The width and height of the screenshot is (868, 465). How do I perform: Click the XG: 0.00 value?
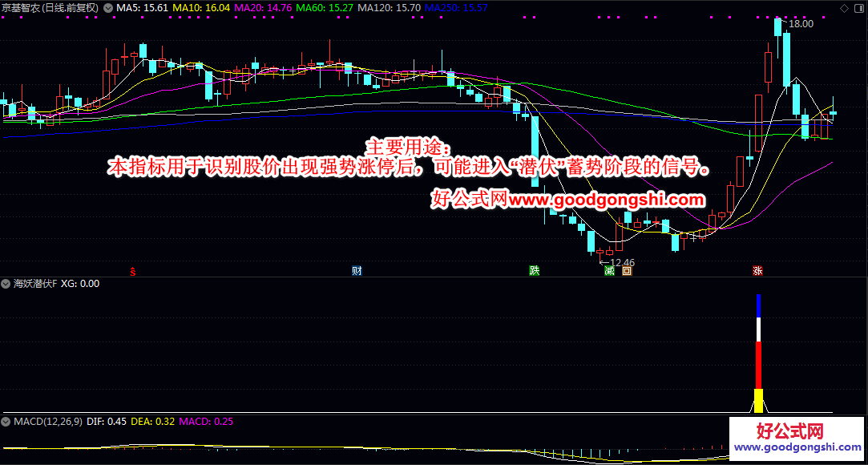click(80, 284)
